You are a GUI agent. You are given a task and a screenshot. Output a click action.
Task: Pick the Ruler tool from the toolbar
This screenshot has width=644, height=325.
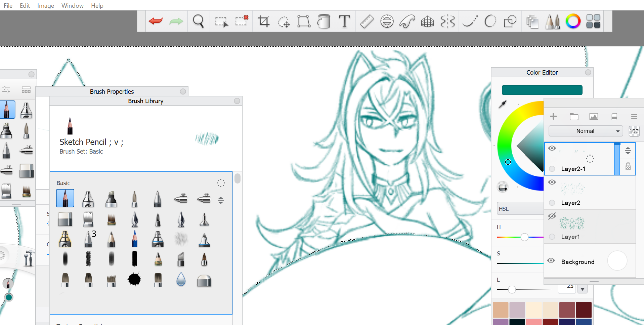point(366,21)
